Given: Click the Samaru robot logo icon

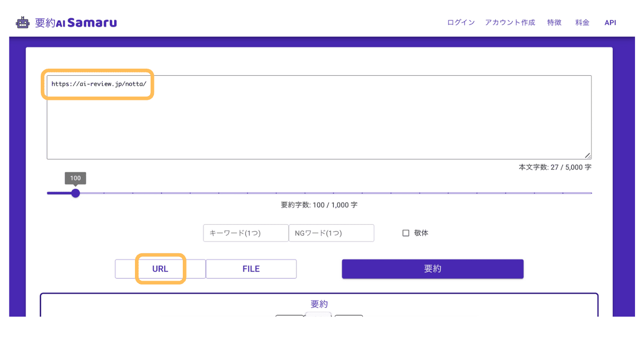Looking at the screenshot, I should (x=23, y=22).
